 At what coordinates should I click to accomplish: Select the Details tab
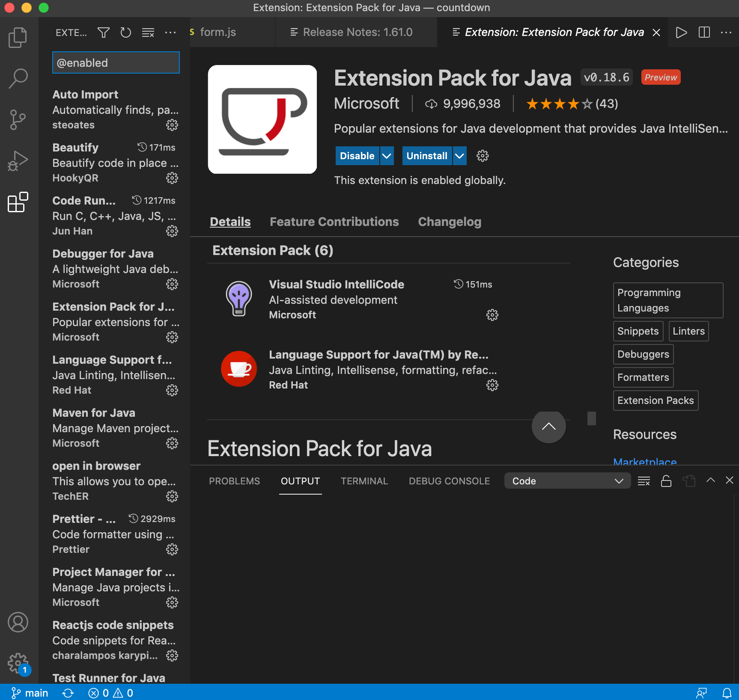[x=230, y=222]
